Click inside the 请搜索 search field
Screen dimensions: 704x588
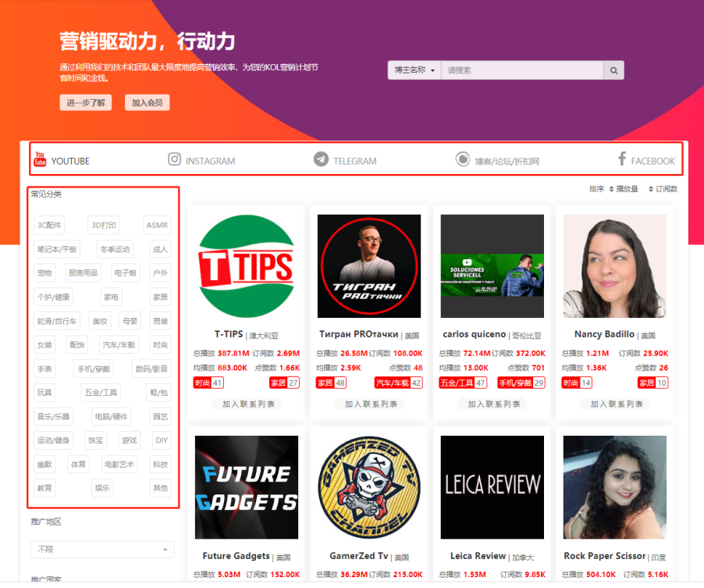[522, 70]
